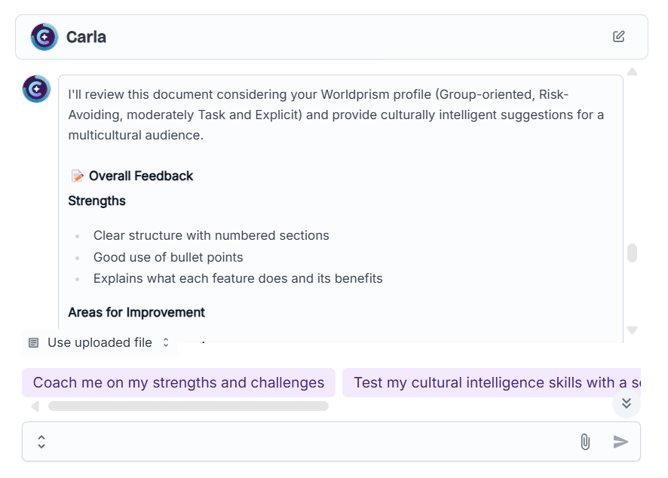This screenshot has width=668, height=478.
Task: Click the new chat edit icon
Action: [619, 37]
